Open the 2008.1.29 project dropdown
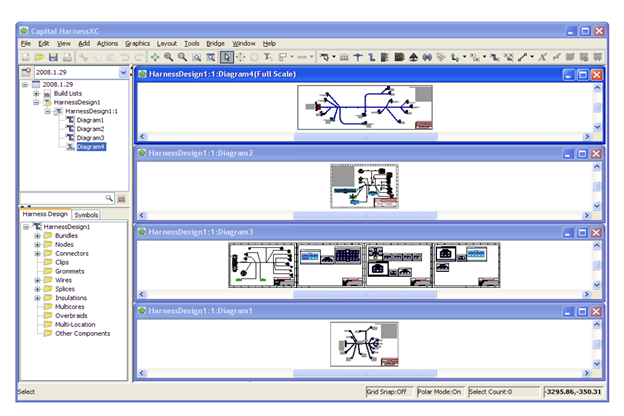 coord(123,73)
